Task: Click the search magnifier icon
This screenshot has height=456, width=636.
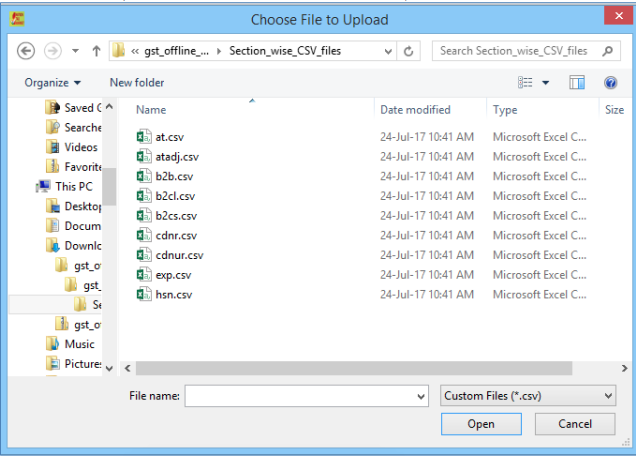Action: click(608, 51)
